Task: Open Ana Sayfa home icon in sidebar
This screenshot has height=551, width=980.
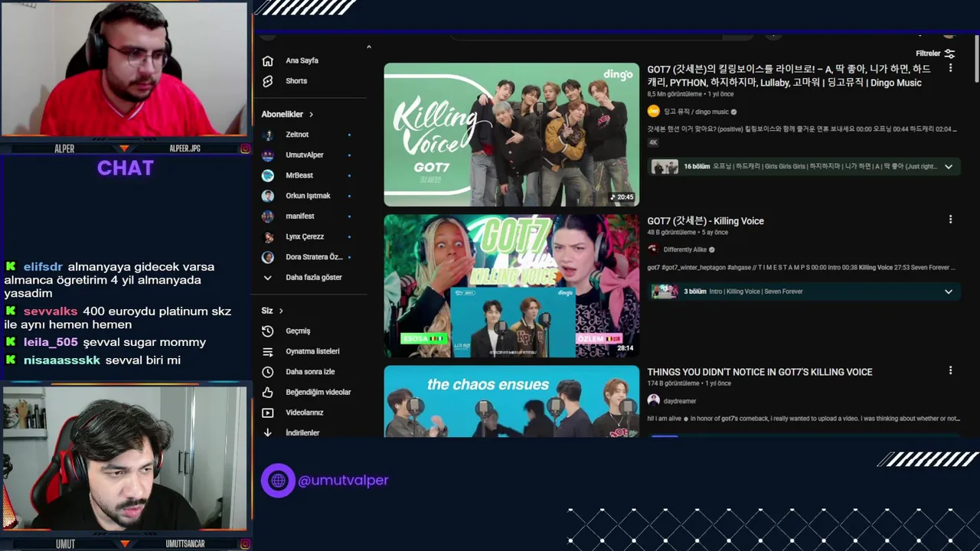Action: 267,60
